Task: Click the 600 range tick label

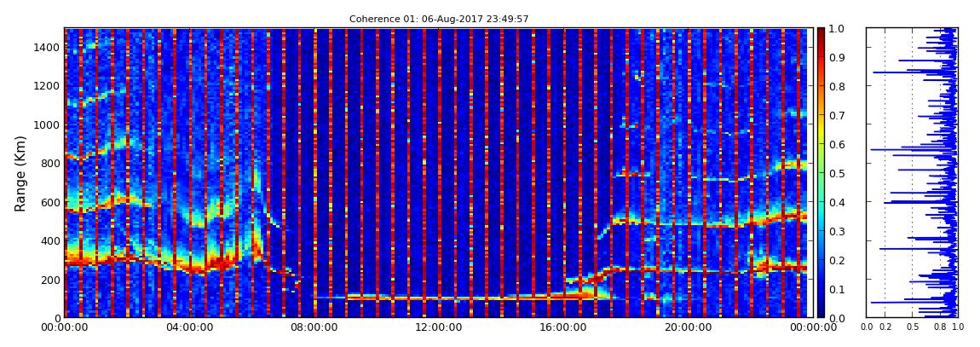Action: [50, 203]
